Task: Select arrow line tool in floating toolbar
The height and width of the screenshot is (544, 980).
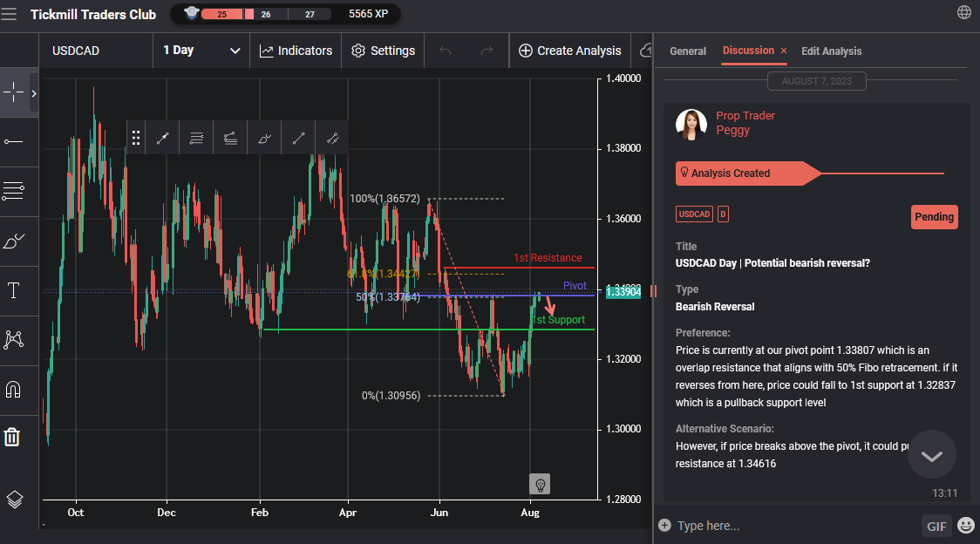Action: coord(162,139)
